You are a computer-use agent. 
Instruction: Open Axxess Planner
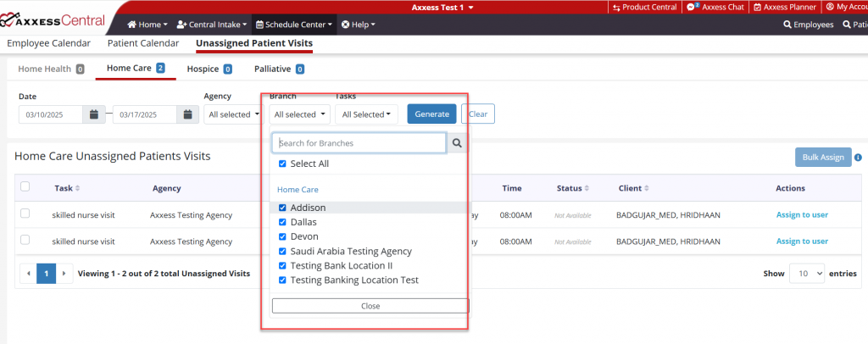(784, 7)
